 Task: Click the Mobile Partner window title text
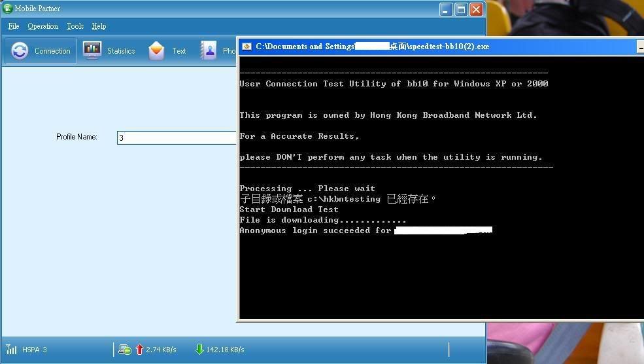point(37,9)
